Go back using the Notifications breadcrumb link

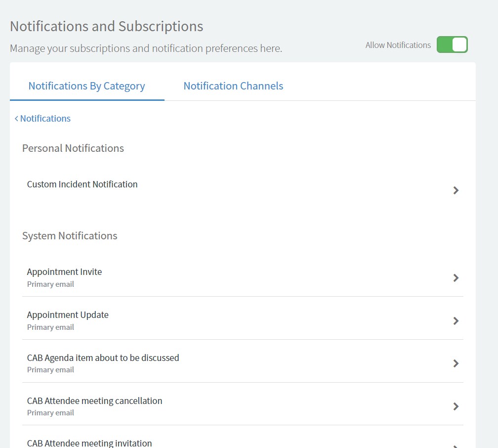pyautogui.click(x=45, y=118)
